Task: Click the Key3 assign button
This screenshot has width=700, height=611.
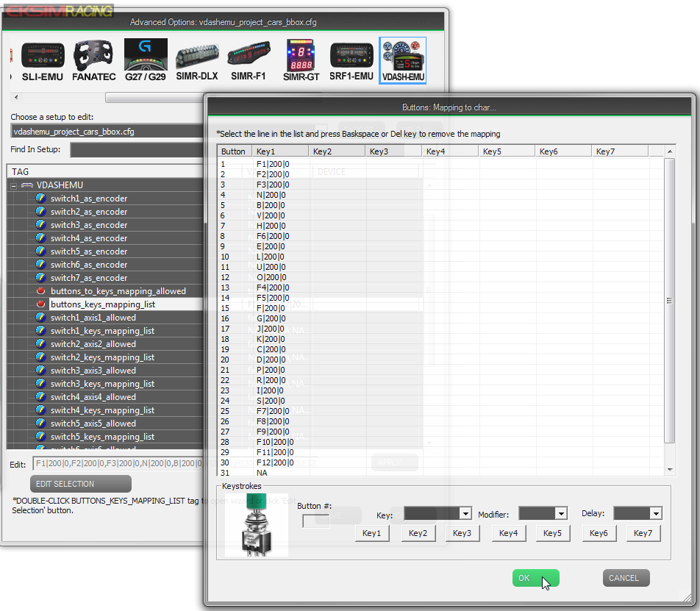Action: pyautogui.click(x=462, y=533)
